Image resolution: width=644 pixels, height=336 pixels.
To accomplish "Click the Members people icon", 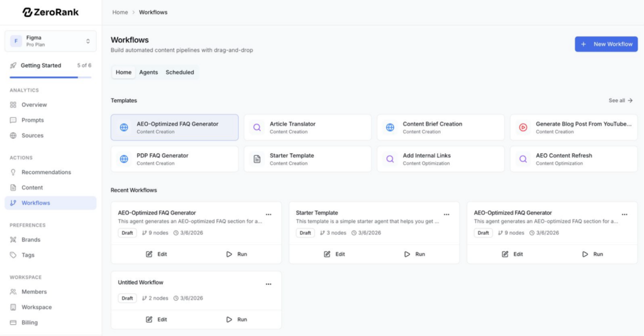I will [14, 292].
